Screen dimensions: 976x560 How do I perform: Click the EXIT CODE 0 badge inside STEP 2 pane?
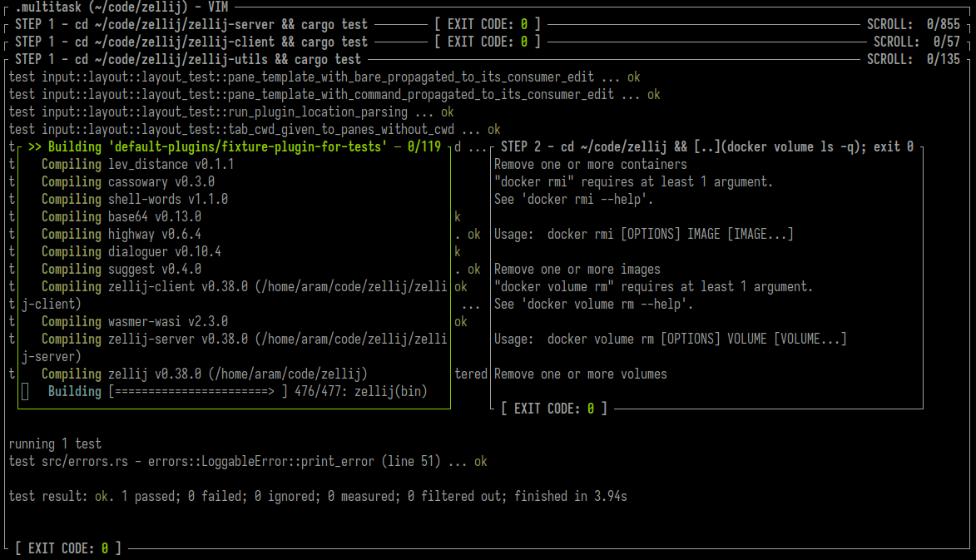pos(555,408)
